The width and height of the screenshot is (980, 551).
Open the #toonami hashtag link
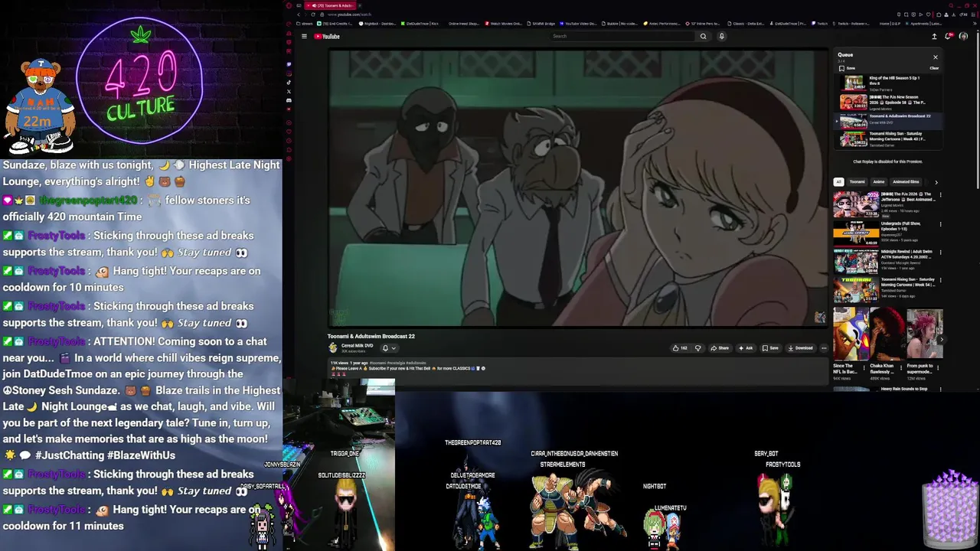pyautogui.click(x=377, y=363)
